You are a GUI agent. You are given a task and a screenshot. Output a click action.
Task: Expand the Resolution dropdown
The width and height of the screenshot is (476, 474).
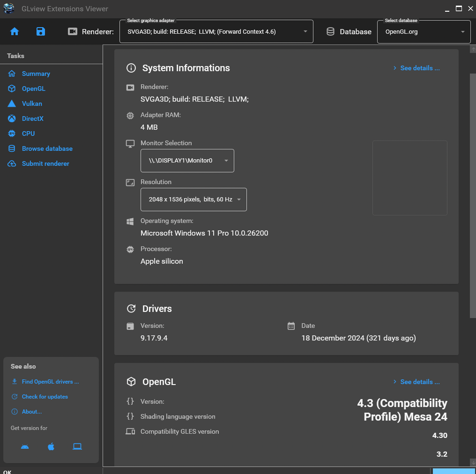pyautogui.click(x=193, y=200)
